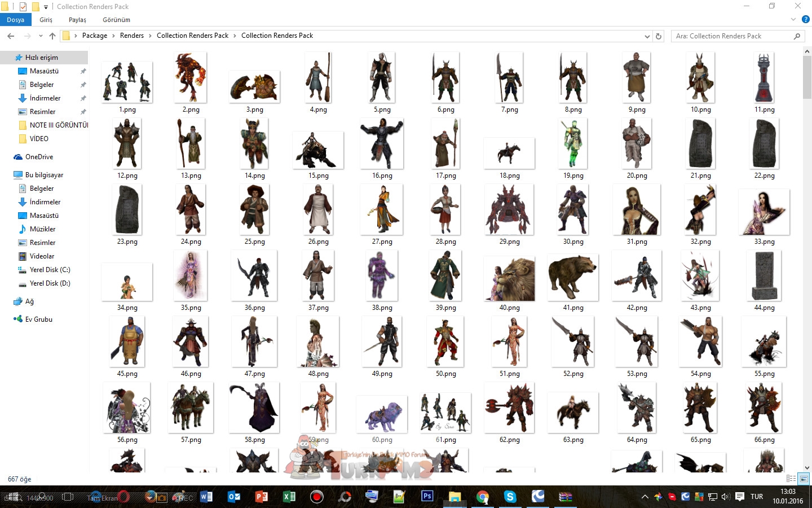Select thumbnail 40.png lion
Image resolution: width=812 pixels, height=508 pixels.
click(x=509, y=278)
